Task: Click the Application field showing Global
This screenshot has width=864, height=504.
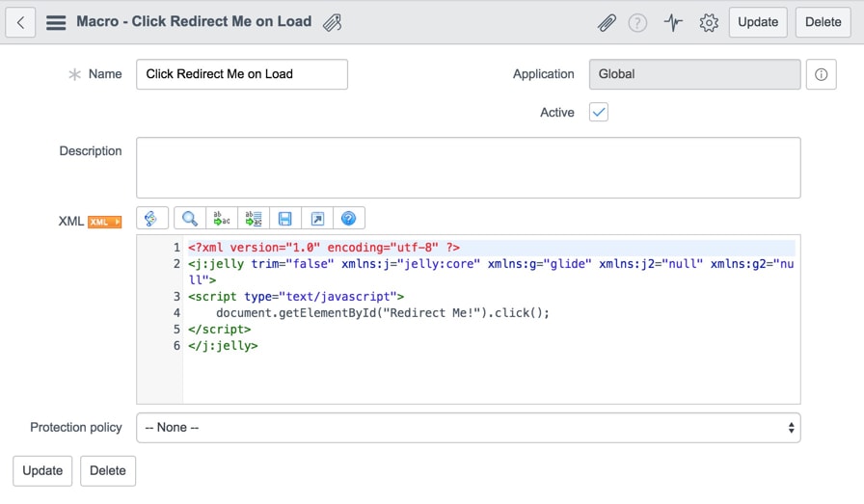Action: coord(694,74)
